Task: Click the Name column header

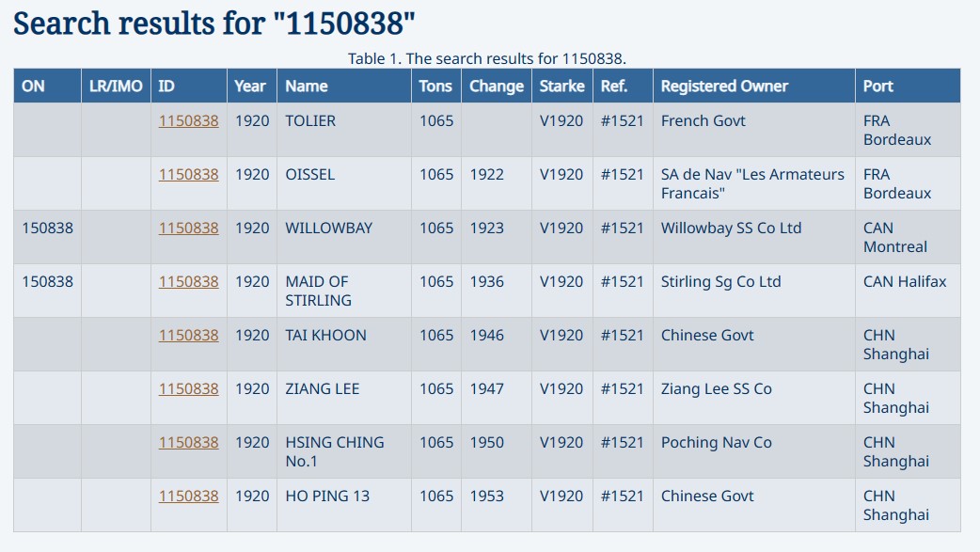Action: pos(307,87)
